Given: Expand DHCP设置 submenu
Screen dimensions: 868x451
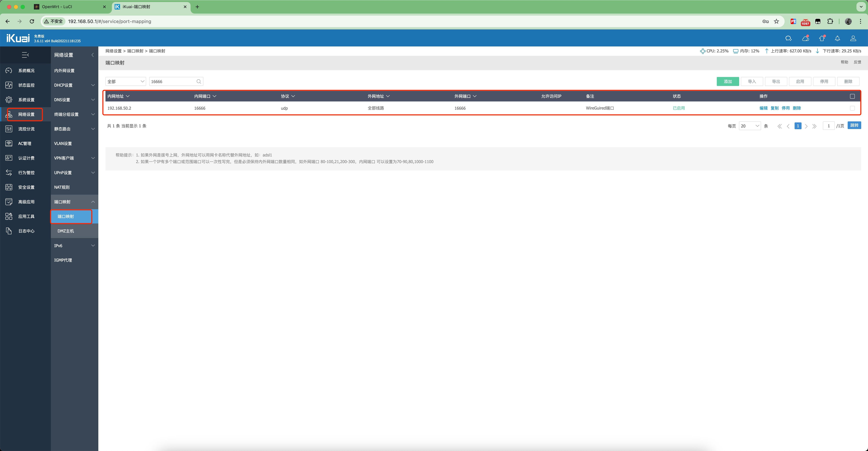Looking at the screenshot, I should 93,85.
